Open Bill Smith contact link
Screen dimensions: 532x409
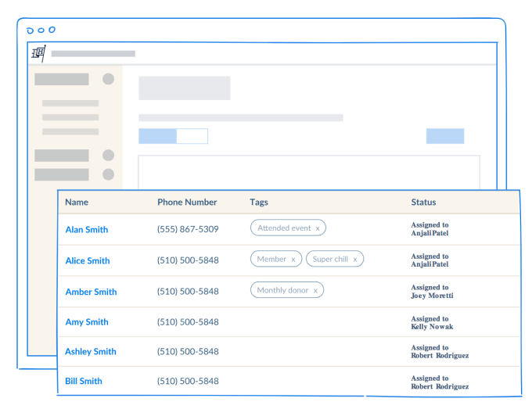coord(84,381)
